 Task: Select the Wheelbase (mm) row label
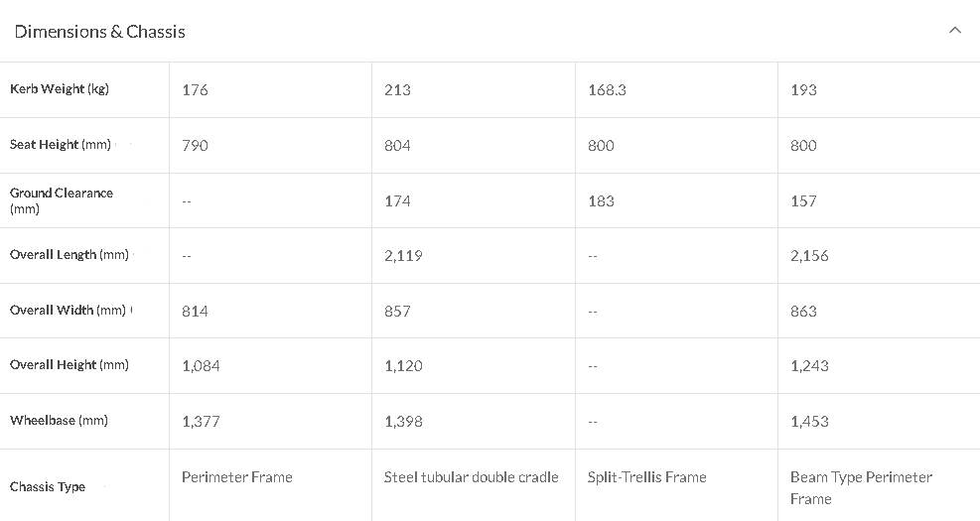59,421
